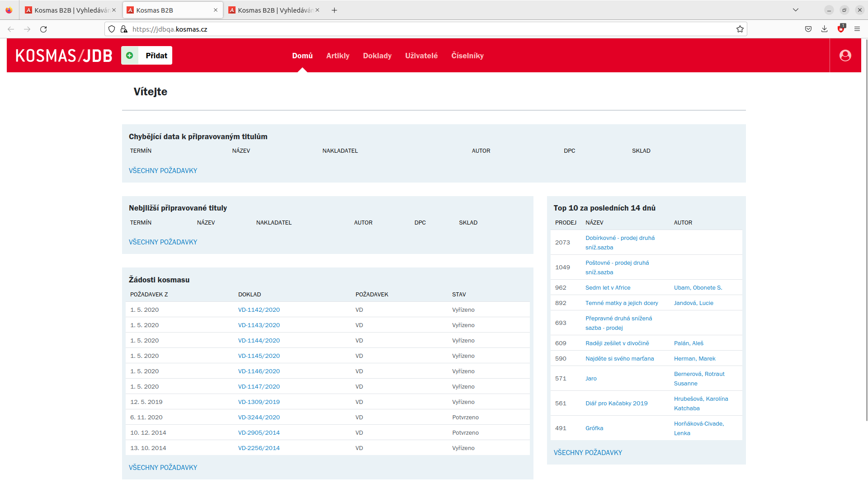The height and width of the screenshot is (488, 868).
Task: Open the Artikly menu item
Action: 338,56
